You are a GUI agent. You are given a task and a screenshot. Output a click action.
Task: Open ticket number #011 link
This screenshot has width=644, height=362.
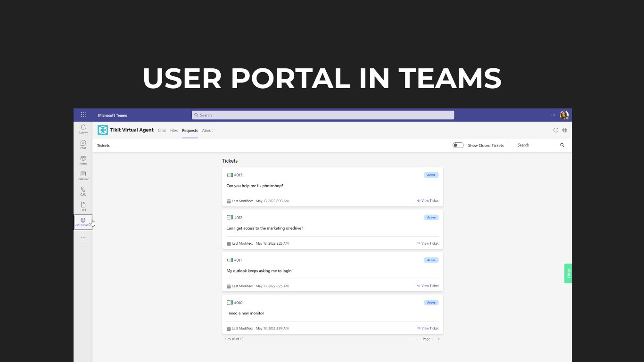[x=238, y=260]
